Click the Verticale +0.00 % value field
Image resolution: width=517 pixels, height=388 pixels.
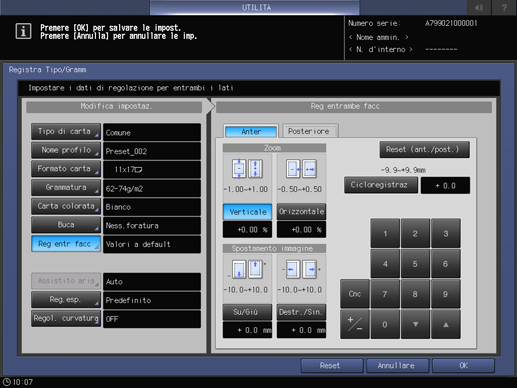coord(247,230)
